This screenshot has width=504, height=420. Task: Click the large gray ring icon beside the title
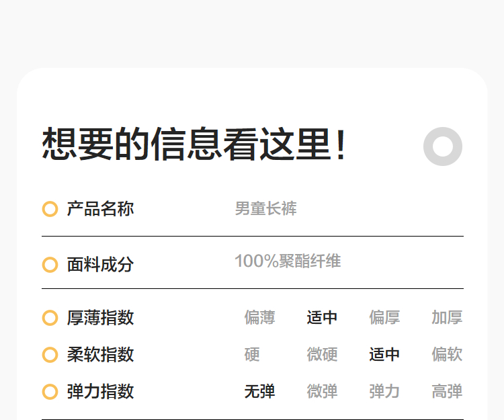(443, 146)
